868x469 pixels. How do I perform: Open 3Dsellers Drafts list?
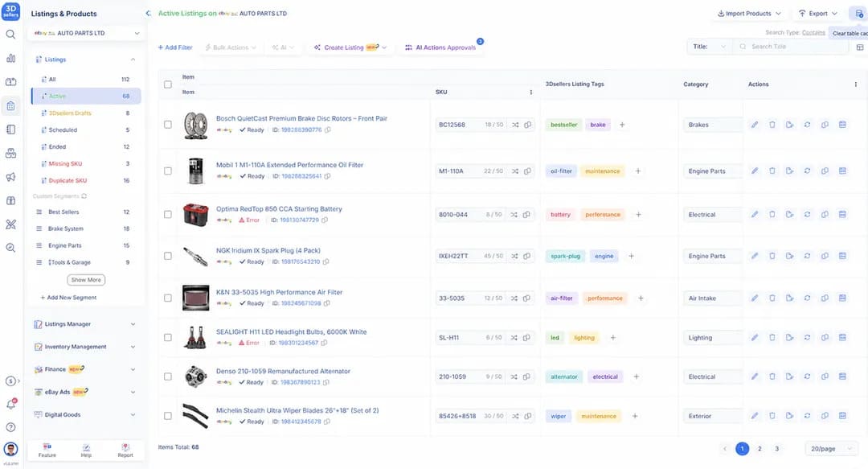(86, 113)
